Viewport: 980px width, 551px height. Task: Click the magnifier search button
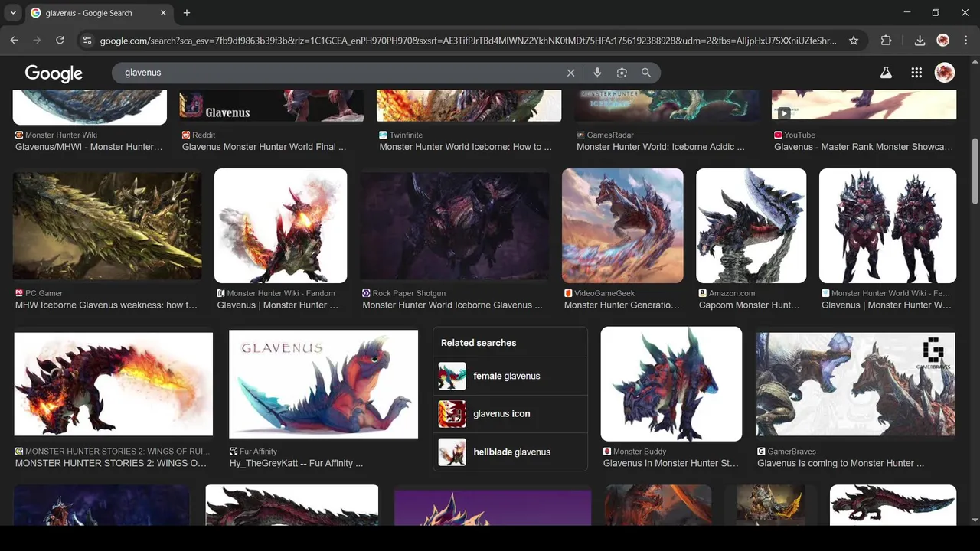click(646, 73)
